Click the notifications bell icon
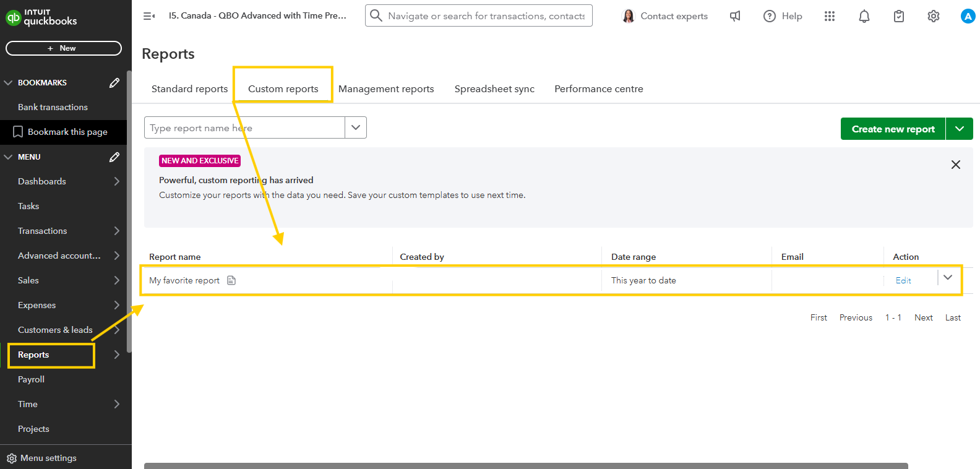This screenshot has width=980, height=469. pos(864,17)
